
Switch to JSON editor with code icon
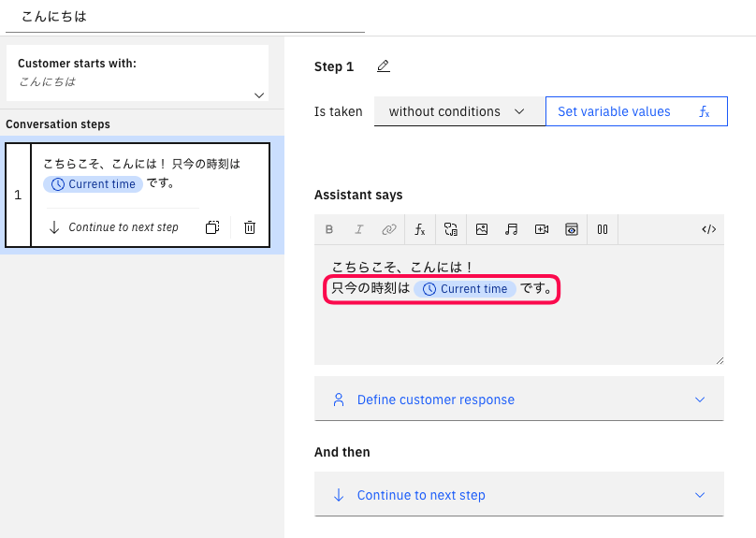point(709,229)
